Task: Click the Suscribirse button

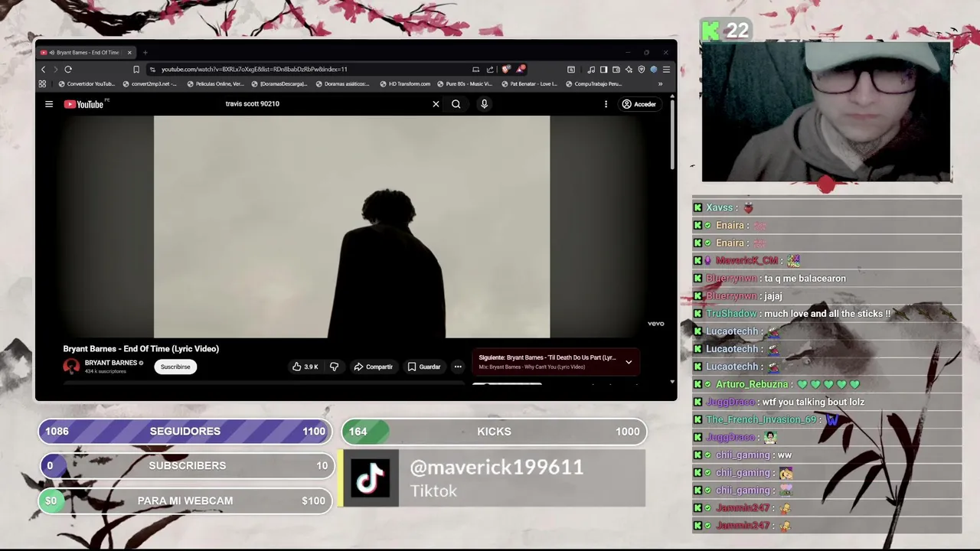Action: 175,367
